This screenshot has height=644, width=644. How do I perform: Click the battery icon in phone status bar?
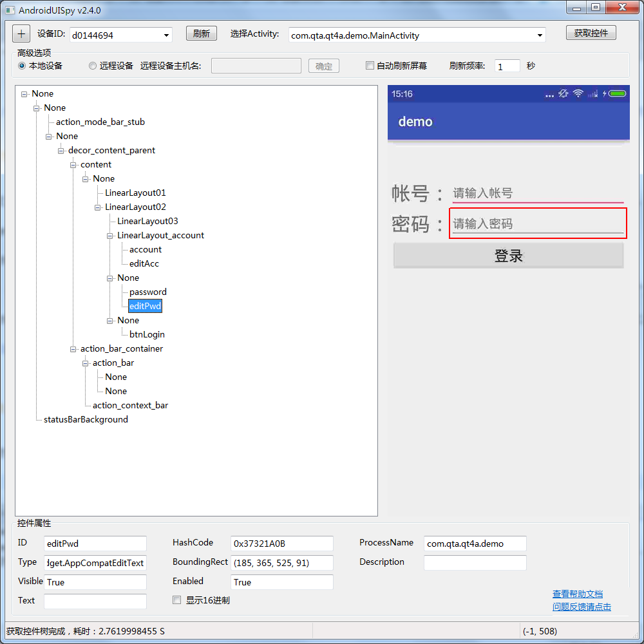(x=617, y=93)
